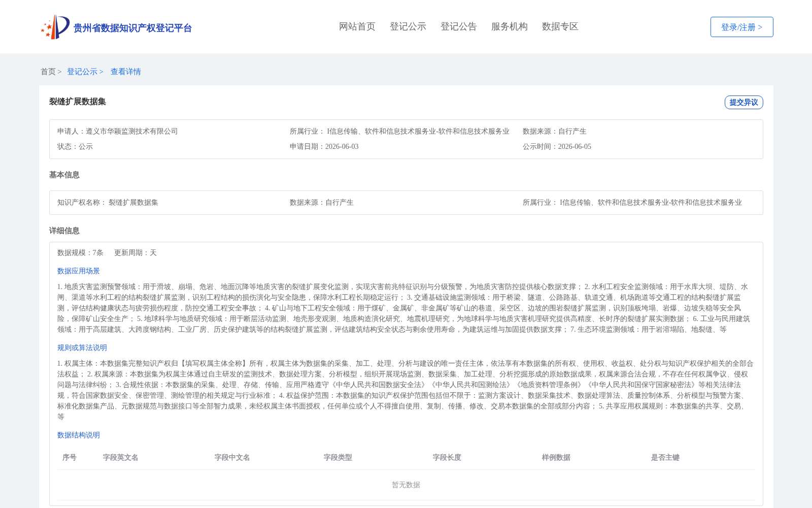Image resolution: width=812 pixels, height=508 pixels.
Task: Click the 字段类型 column header
Action: (x=338, y=457)
